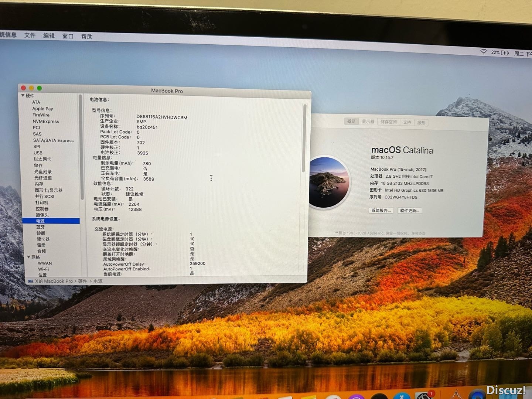This screenshot has height=399, width=532.
Task: Select 雷雳 in the sidebar
Action: click(41, 245)
